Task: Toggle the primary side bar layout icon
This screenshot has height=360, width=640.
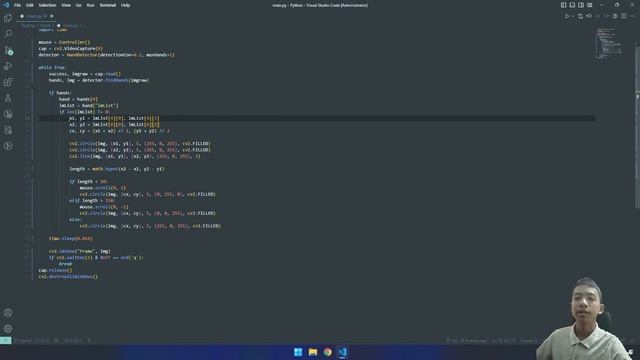Action: tap(563, 5)
